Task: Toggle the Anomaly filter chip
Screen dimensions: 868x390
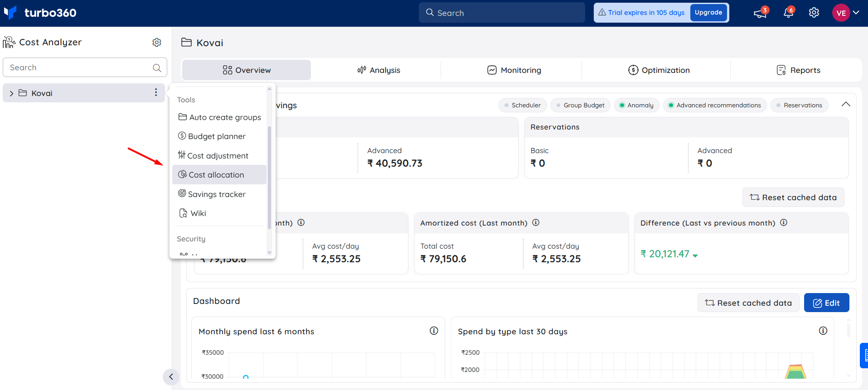Action: click(636, 105)
